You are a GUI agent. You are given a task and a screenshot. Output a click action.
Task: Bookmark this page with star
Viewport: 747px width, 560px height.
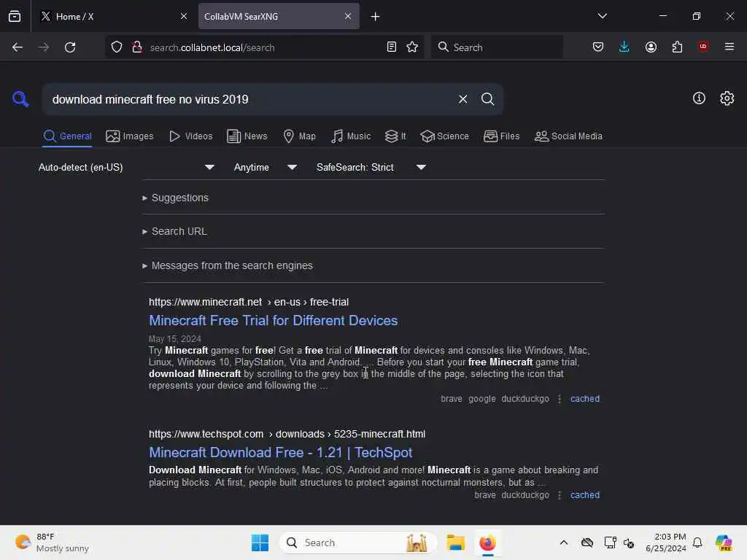click(x=412, y=47)
